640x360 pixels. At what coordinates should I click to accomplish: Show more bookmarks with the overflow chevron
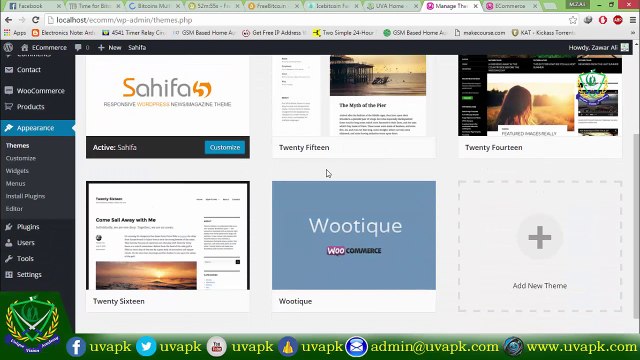633,33
